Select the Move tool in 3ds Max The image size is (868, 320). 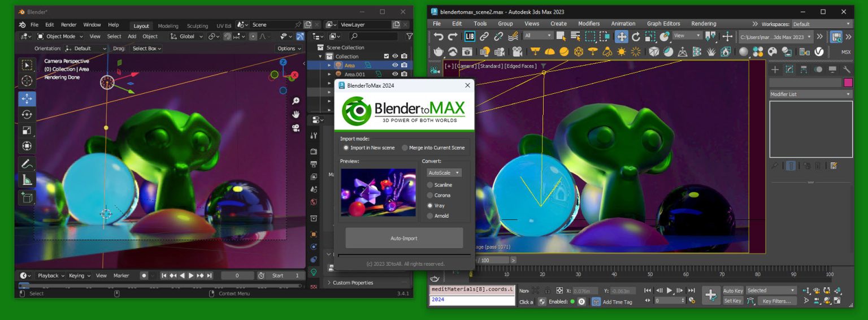621,36
